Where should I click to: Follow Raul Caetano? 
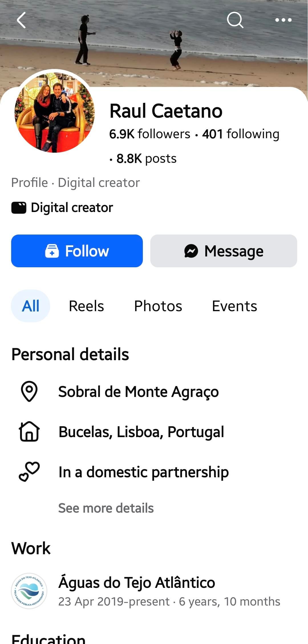tap(77, 251)
